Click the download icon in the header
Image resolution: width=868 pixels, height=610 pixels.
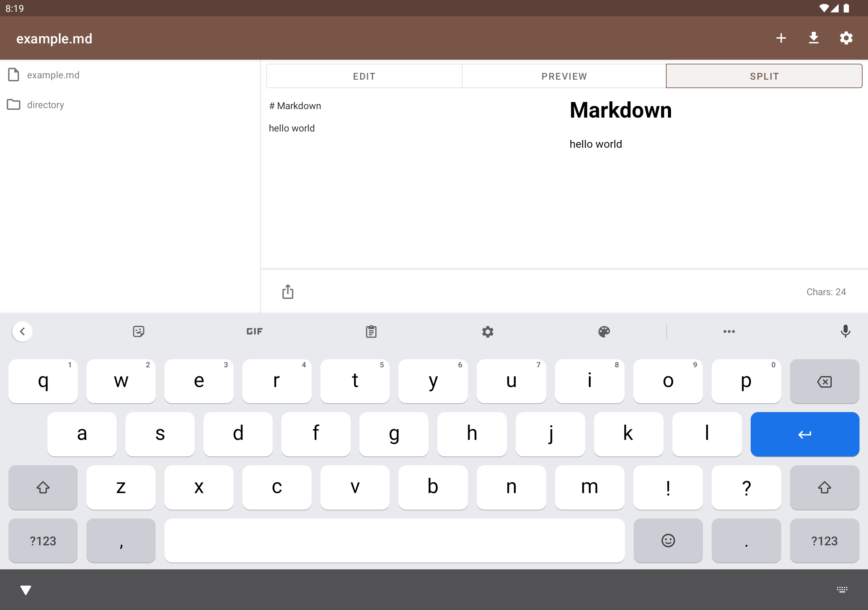tap(813, 38)
